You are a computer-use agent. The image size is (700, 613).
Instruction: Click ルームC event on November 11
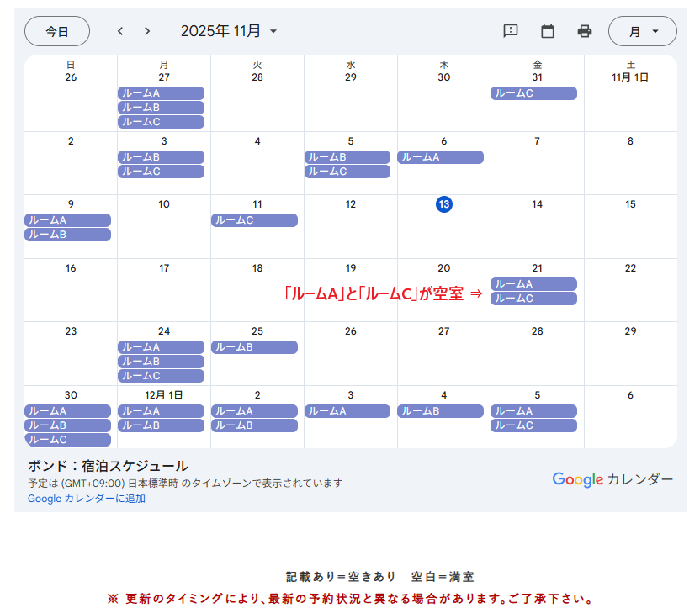point(254,220)
